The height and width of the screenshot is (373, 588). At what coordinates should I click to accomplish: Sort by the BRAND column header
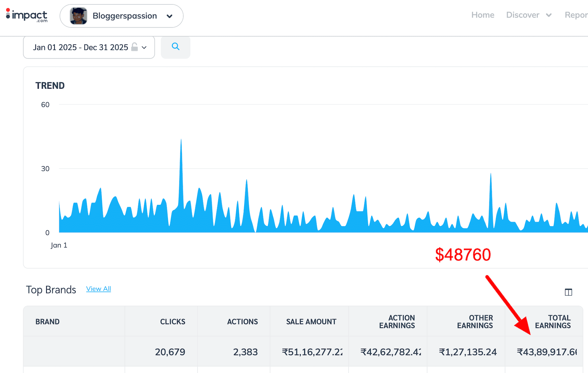48,321
